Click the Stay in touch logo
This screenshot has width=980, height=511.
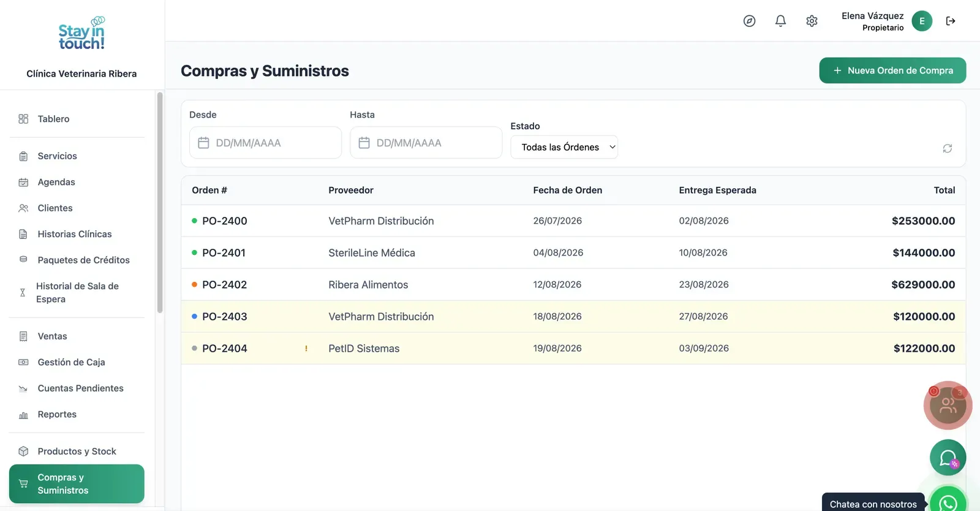(x=81, y=34)
